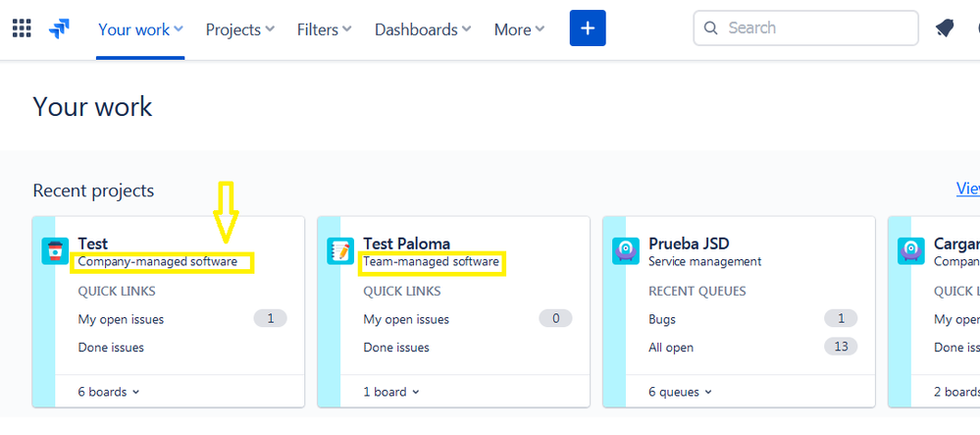Open the Dashboards dropdown menu

[423, 29]
